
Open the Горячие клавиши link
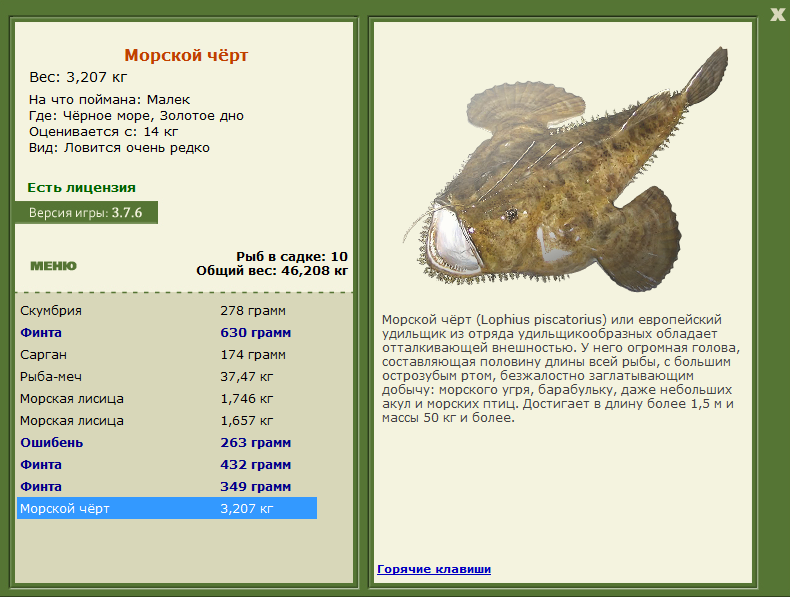coord(434,569)
